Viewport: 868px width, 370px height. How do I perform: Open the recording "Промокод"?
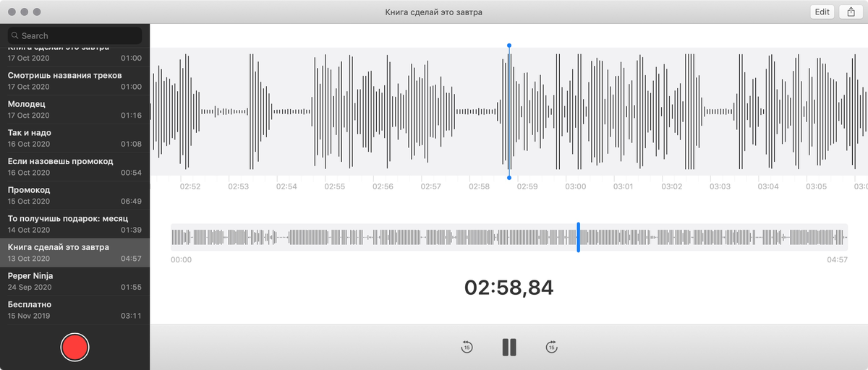[x=75, y=196]
